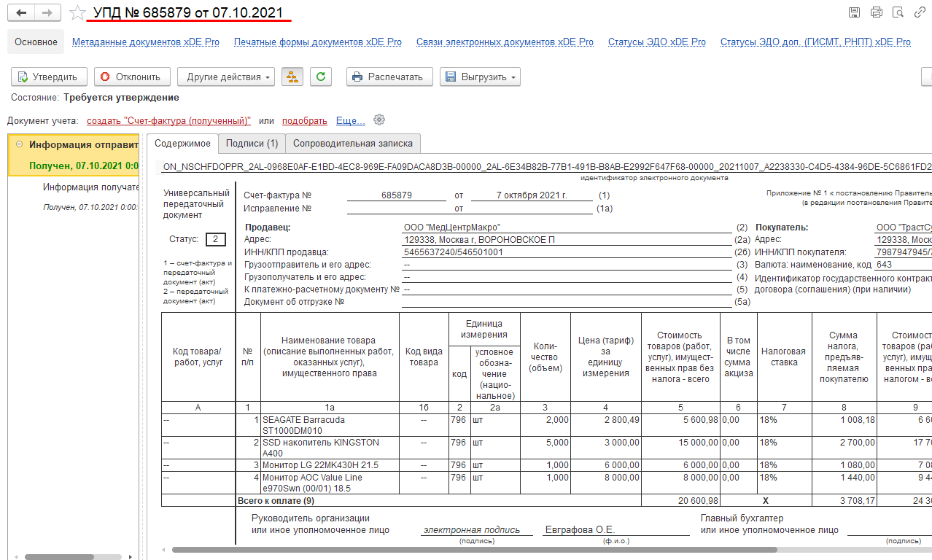Switch to the Основное tab
Image resolution: width=932 pixels, height=560 pixels.
[36, 42]
